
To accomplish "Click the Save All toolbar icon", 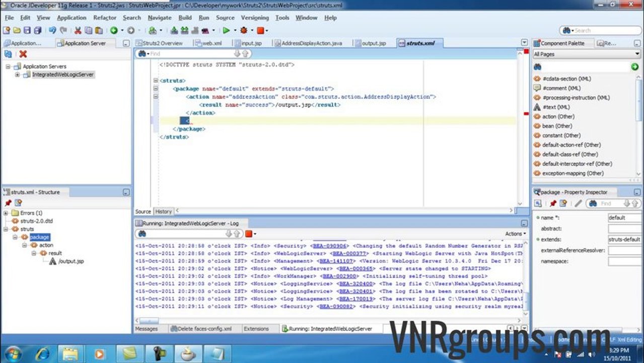I will coord(37,31).
